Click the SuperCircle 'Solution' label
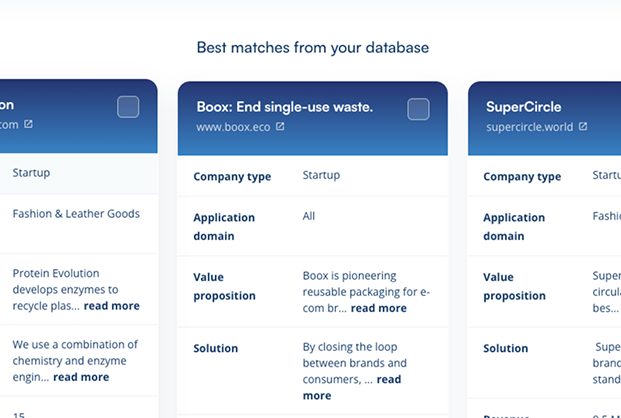The height and width of the screenshot is (418, 621). point(506,348)
